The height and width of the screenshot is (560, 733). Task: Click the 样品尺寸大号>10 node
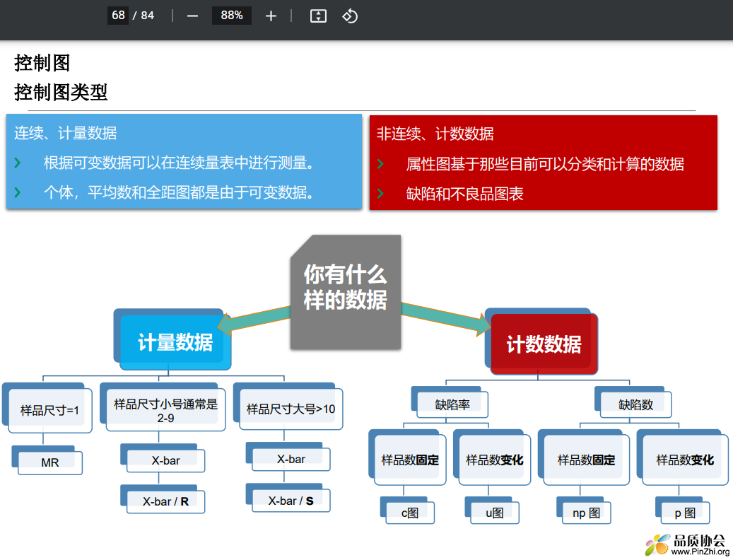coord(291,409)
